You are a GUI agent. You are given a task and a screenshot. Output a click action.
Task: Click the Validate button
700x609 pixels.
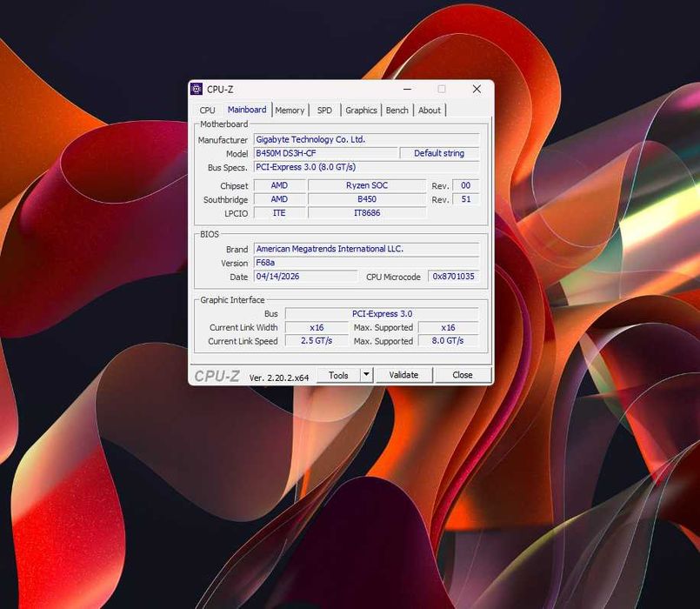click(403, 375)
